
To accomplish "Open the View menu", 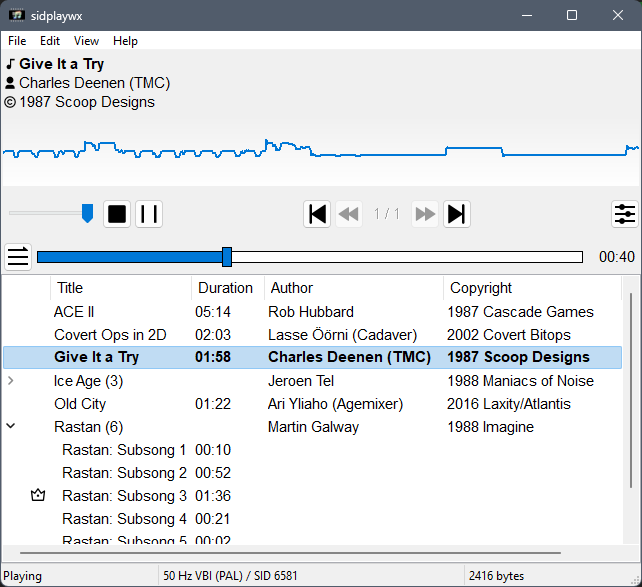I will pyautogui.click(x=86, y=41).
